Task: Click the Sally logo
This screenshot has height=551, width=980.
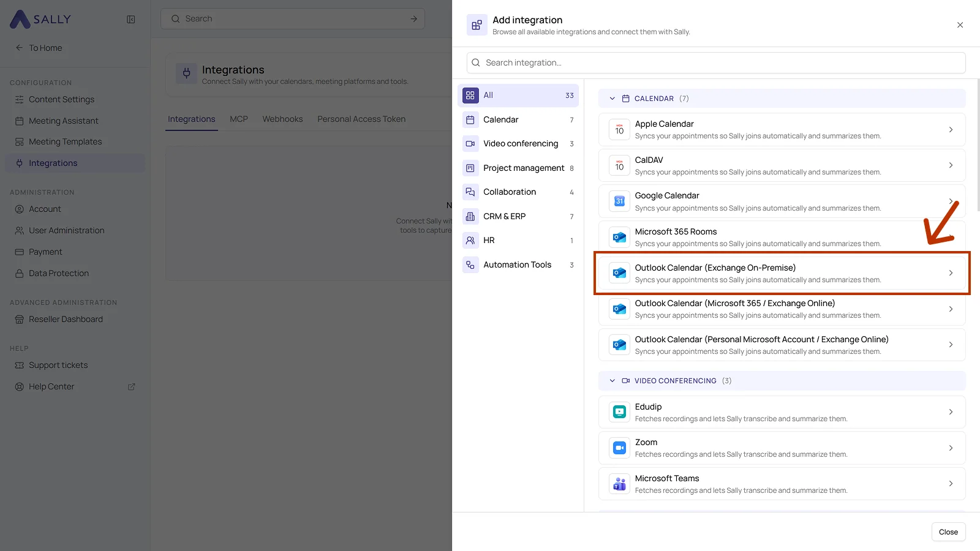Action: click(40, 19)
